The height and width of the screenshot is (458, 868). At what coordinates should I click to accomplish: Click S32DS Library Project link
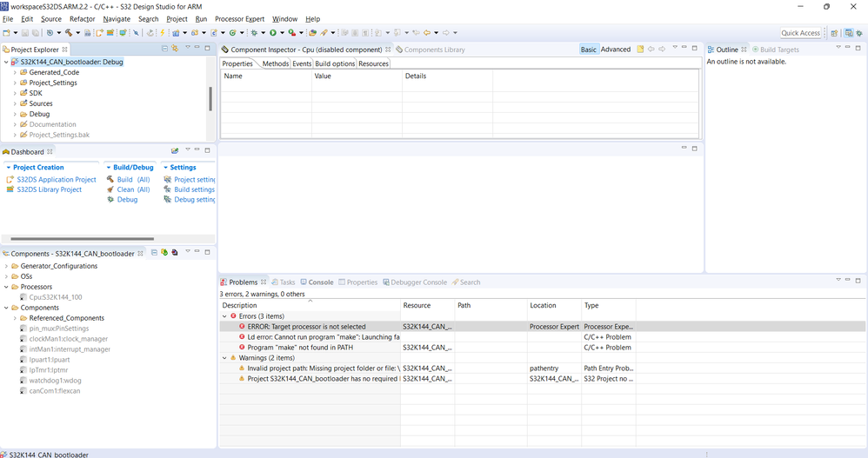click(x=50, y=189)
